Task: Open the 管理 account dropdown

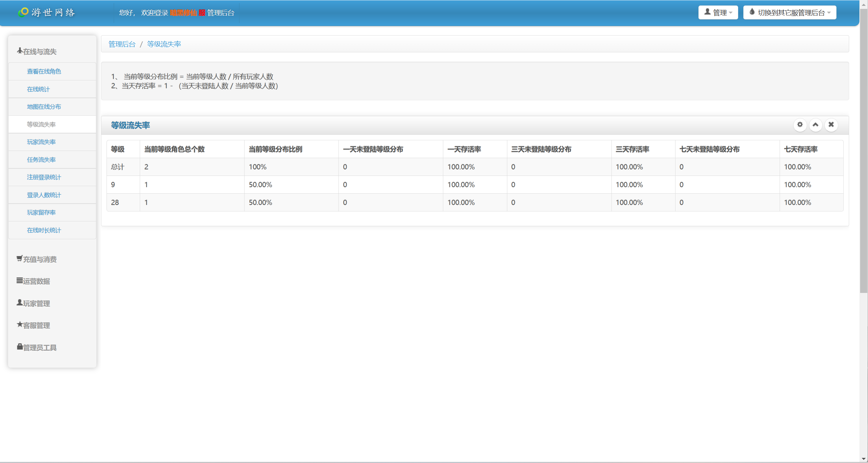Action: [x=718, y=12]
